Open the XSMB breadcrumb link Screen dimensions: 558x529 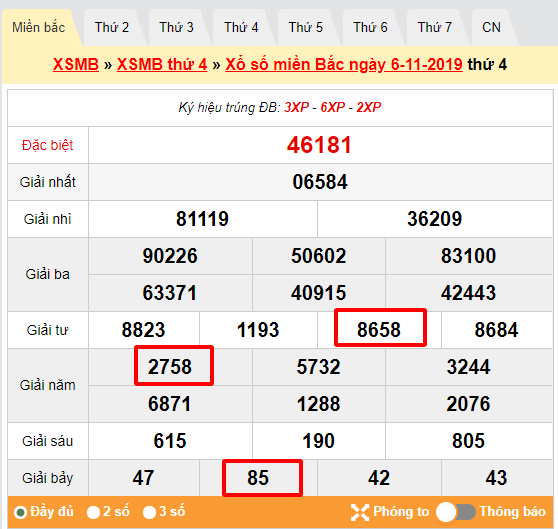tap(76, 65)
